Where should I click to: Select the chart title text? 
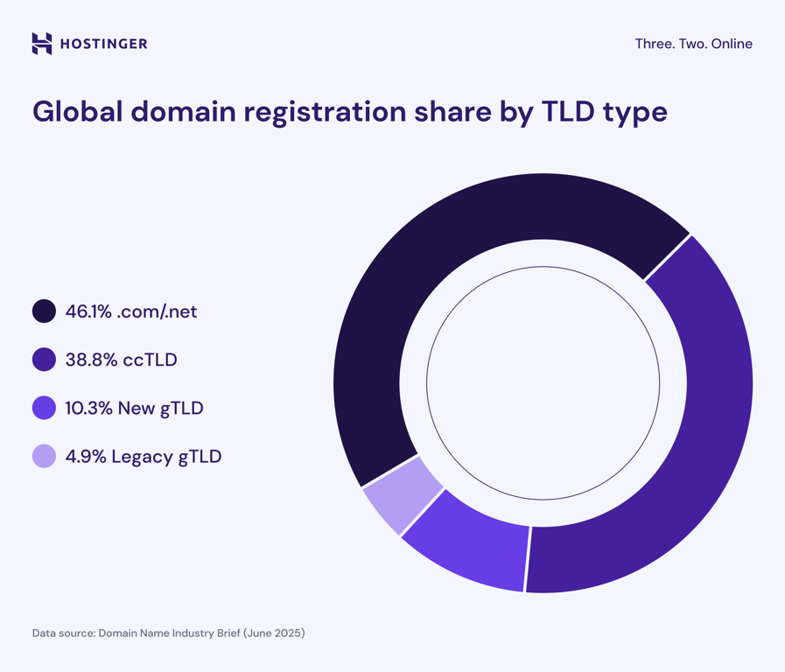pyautogui.click(x=348, y=112)
